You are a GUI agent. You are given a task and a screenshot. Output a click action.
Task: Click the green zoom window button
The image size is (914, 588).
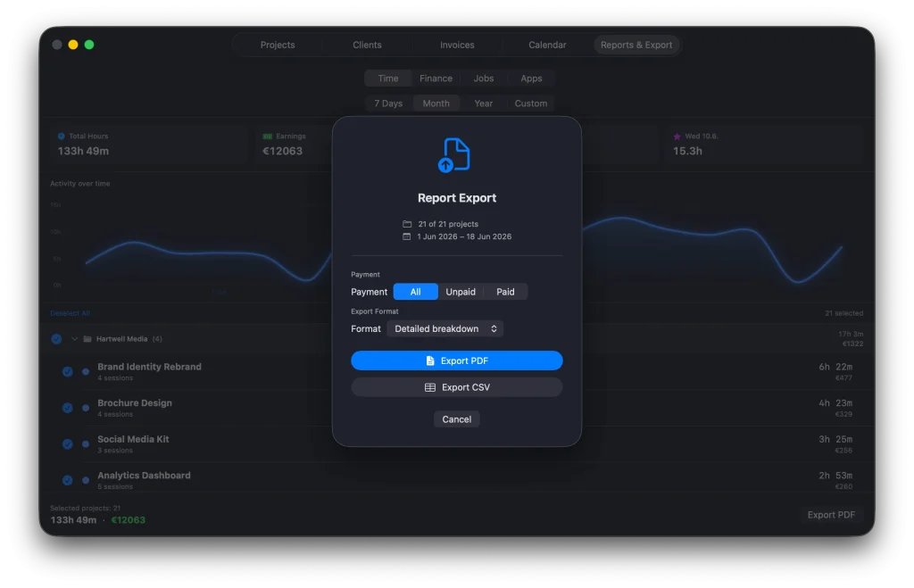pos(89,45)
